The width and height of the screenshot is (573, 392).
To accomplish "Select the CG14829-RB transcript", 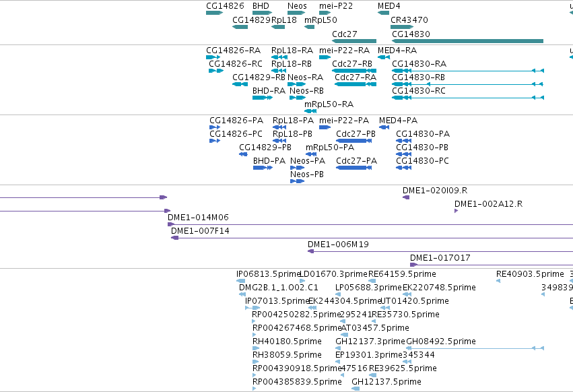I will pyautogui.click(x=240, y=84).
